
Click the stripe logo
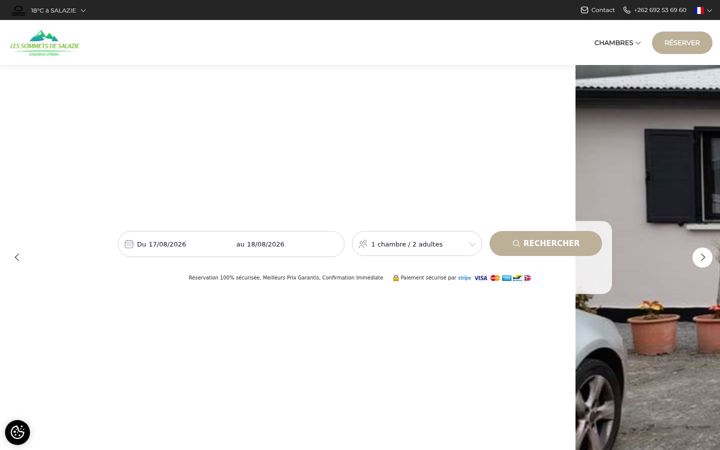click(x=464, y=278)
